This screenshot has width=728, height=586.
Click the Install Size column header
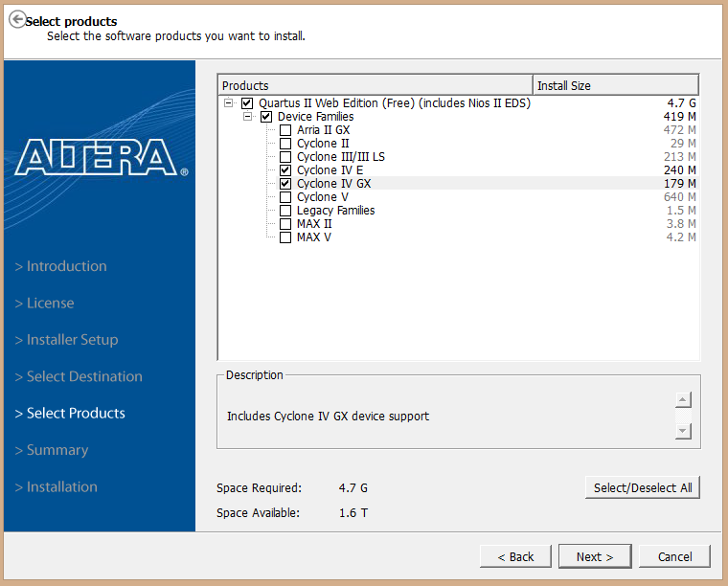tap(616, 85)
